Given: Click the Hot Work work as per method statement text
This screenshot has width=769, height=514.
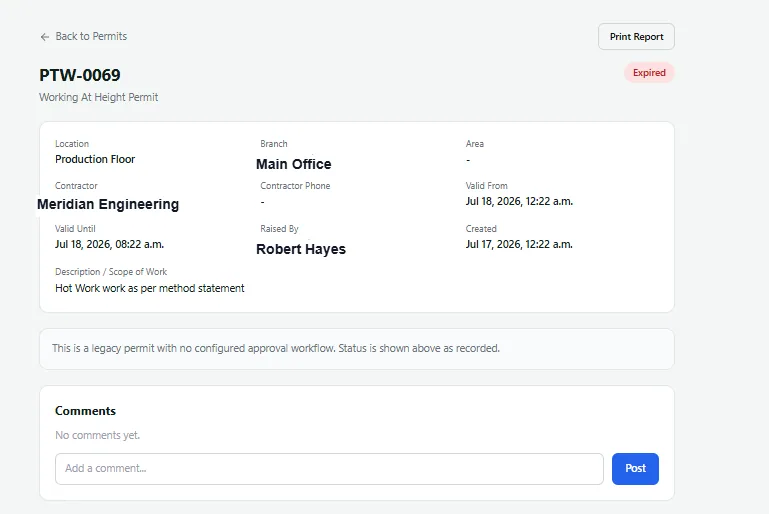Looking at the screenshot, I should [x=150, y=288].
